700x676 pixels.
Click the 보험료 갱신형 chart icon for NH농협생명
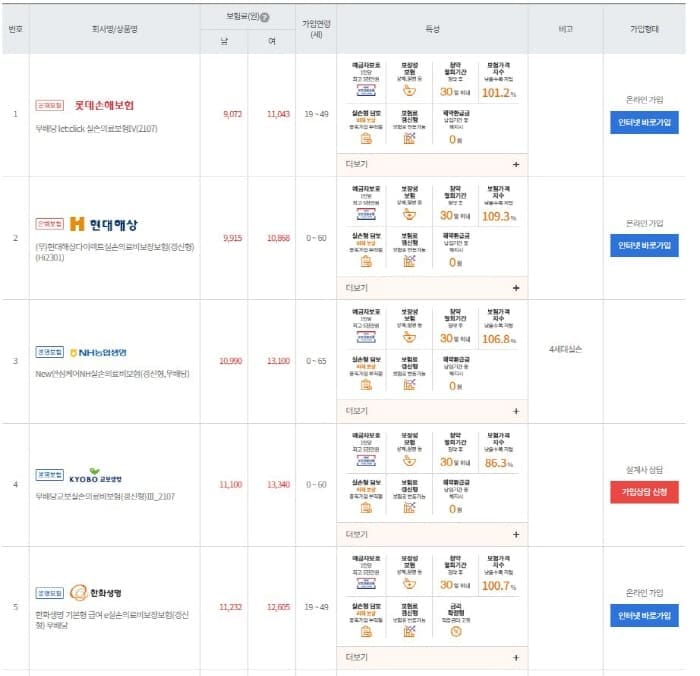tap(409, 385)
